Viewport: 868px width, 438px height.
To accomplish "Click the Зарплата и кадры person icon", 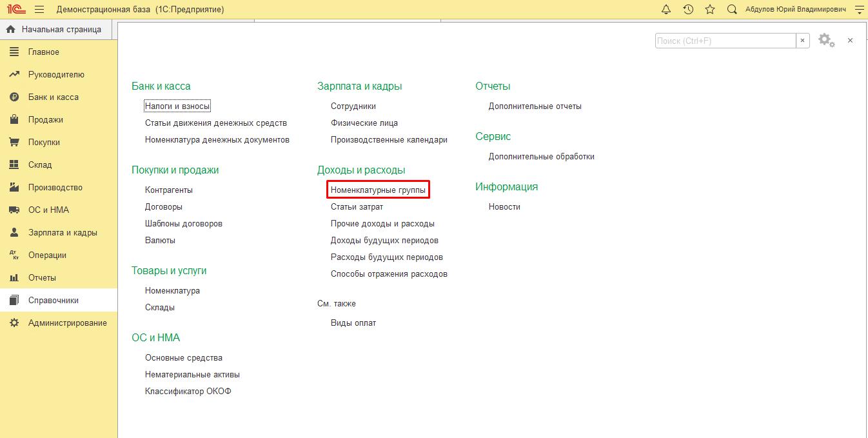I will point(14,232).
